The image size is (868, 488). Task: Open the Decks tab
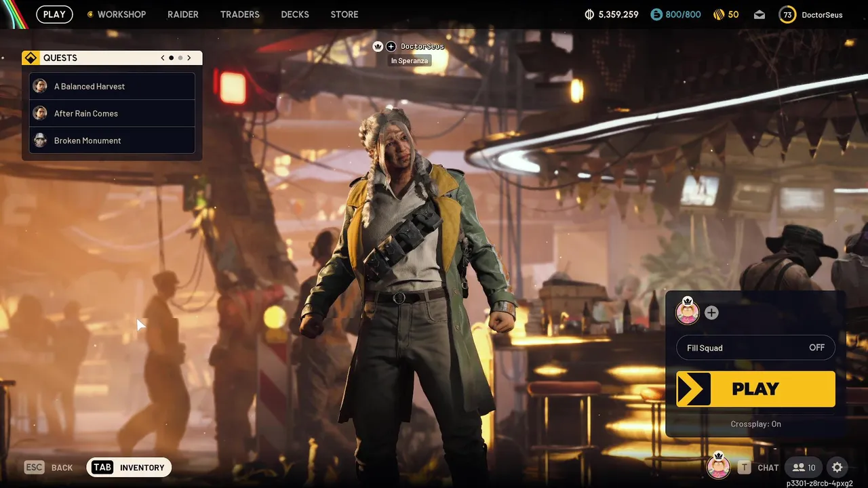tap(295, 14)
